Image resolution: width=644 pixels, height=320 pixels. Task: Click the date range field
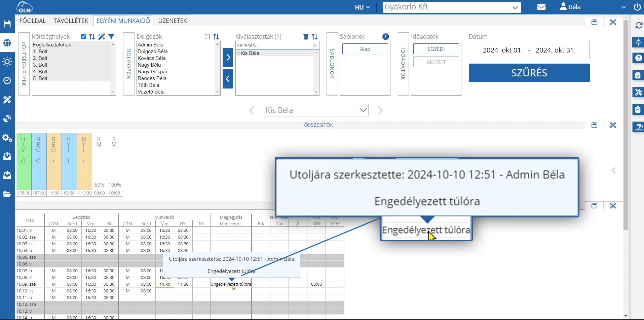pyautogui.click(x=529, y=50)
